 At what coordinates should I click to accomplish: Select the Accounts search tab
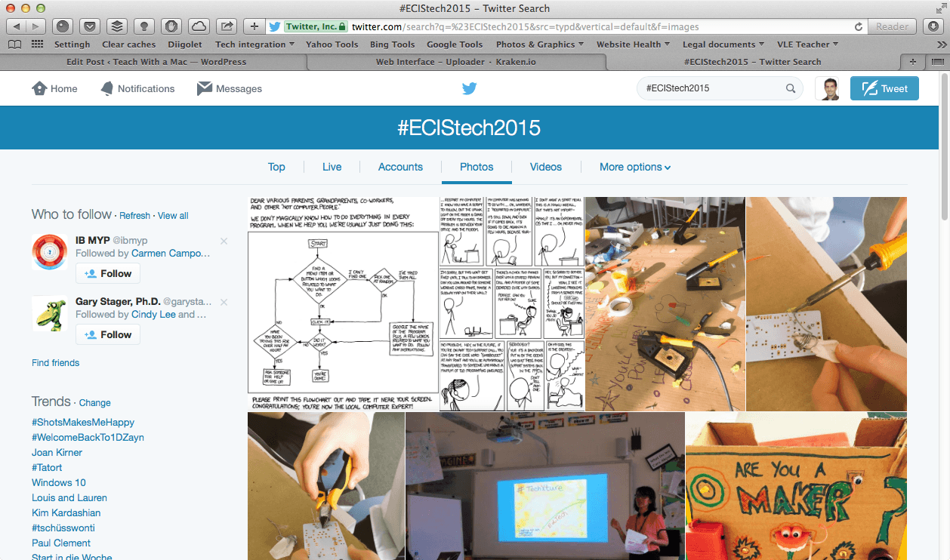(400, 167)
